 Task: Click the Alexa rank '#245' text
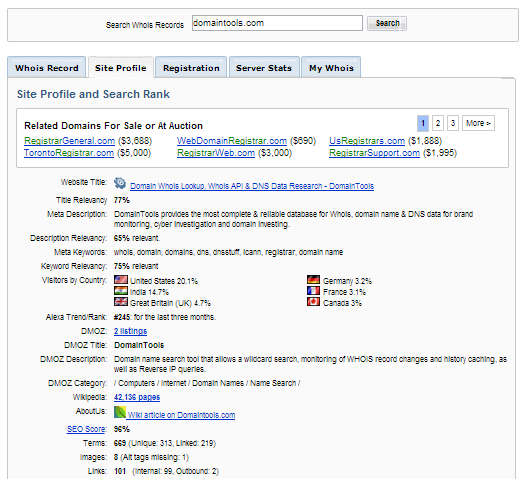pos(122,317)
